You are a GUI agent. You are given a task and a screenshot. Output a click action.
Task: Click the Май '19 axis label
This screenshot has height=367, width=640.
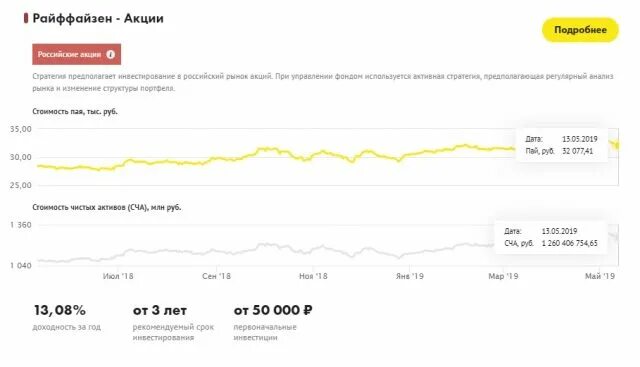tap(600, 276)
